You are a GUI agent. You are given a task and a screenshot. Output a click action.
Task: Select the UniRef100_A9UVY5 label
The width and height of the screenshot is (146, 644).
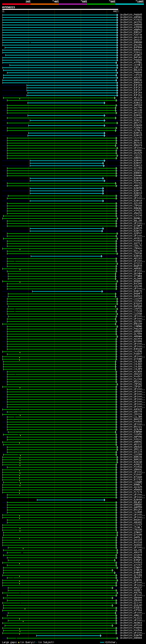click(131, 552)
